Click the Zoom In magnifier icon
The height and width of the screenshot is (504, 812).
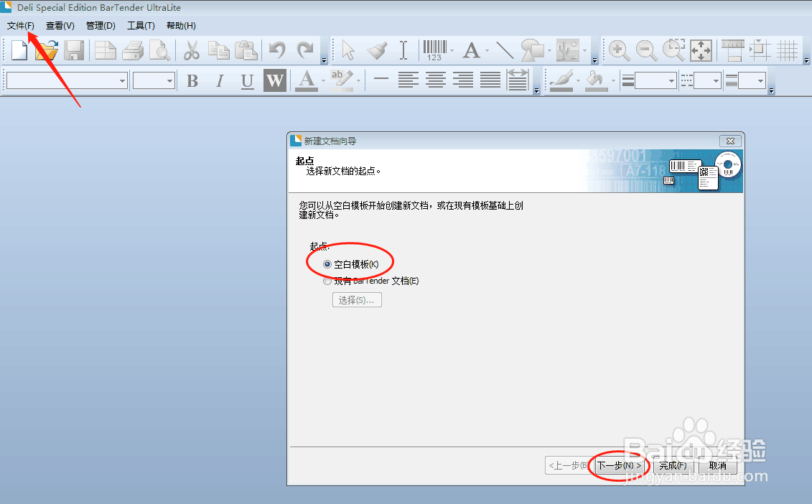click(x=619, y=50)
